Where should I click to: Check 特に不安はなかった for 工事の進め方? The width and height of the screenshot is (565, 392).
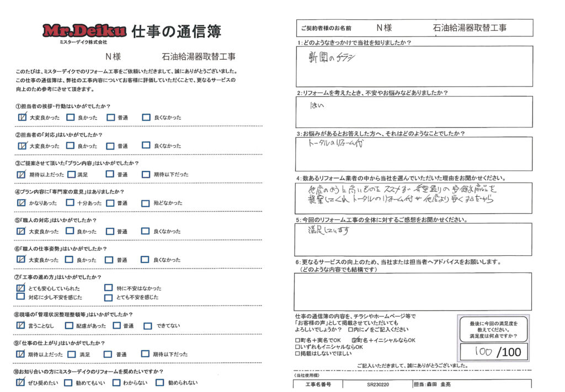coord(108,288)
